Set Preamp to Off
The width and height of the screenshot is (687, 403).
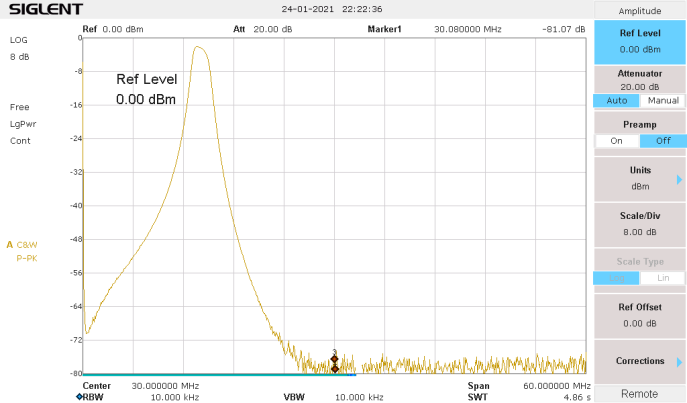(663, 141)
